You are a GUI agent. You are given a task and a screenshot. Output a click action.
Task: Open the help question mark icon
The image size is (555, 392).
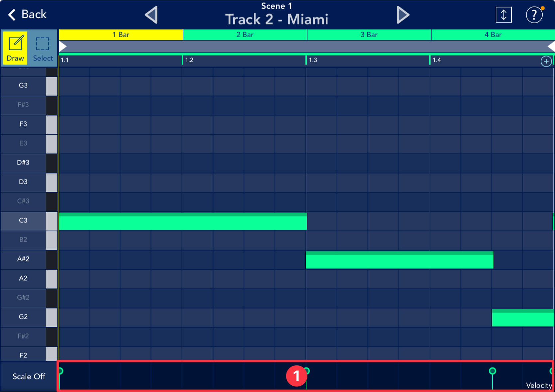coord(534,15)
